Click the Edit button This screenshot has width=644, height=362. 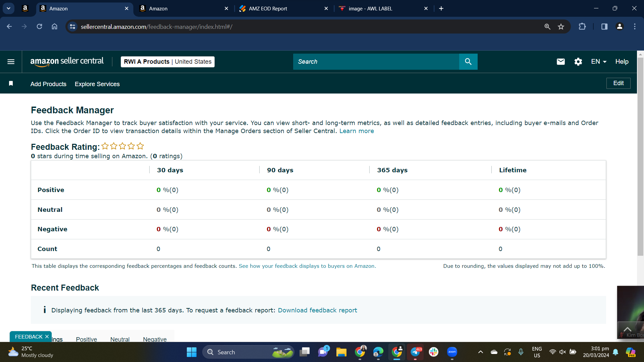point(618,83)
